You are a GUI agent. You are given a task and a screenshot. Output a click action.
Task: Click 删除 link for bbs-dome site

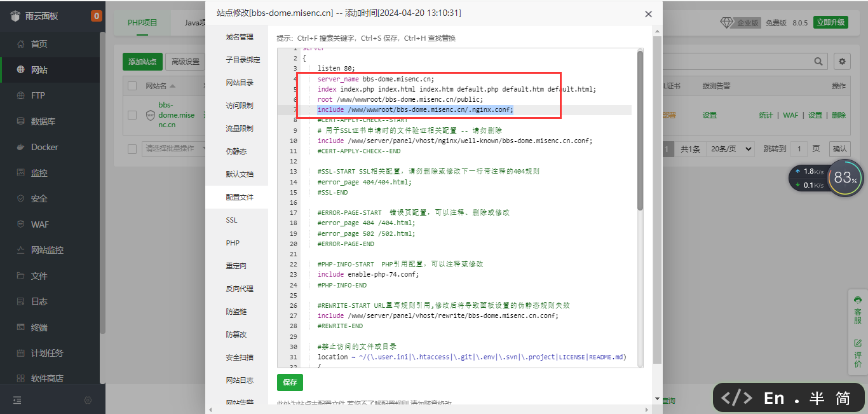pos(839,115)
